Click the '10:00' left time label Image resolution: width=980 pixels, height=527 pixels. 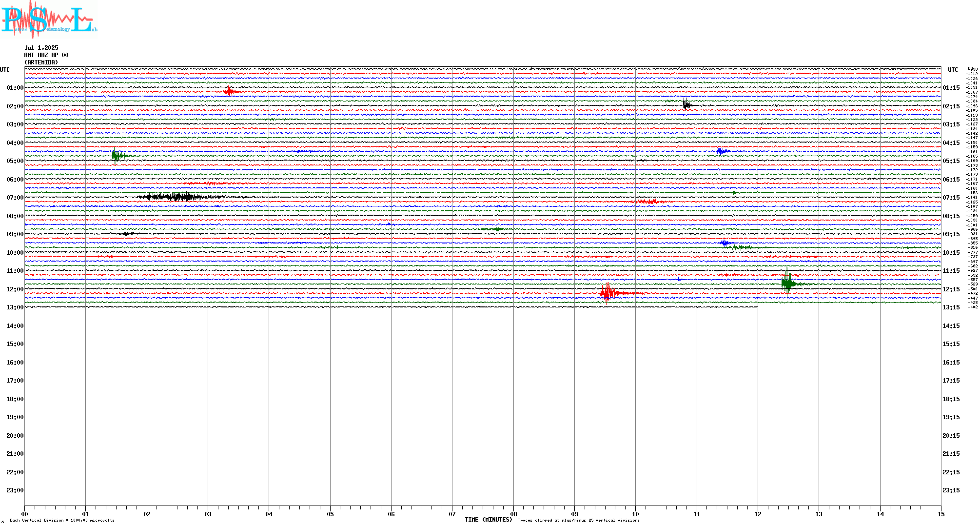pos(15,253)
